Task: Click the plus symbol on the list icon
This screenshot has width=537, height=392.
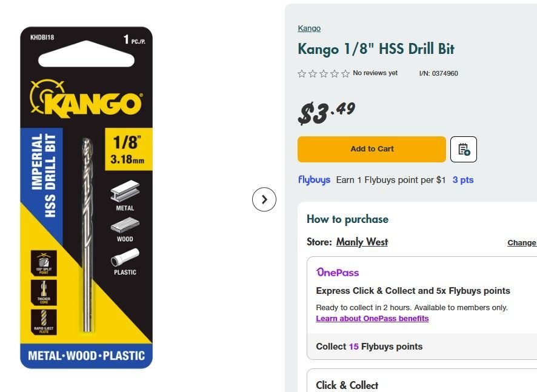Action: (x=467, y=153)
